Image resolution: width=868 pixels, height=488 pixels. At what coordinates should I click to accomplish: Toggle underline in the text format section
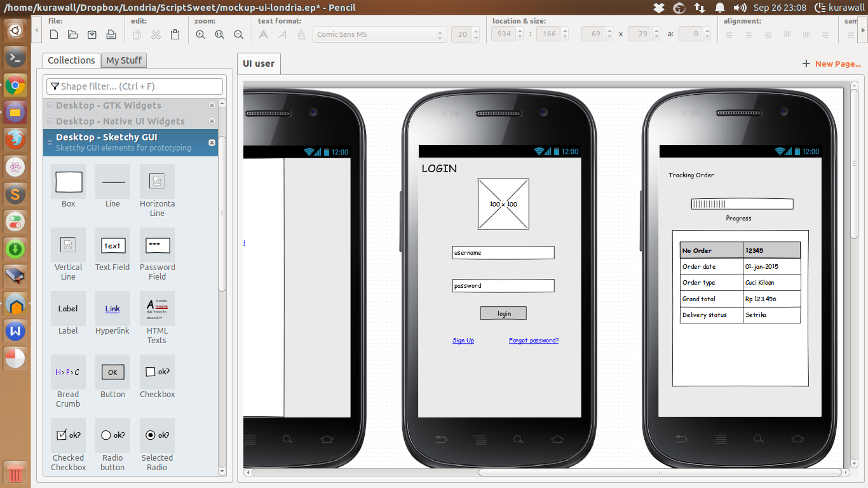[x=301, y=34]
